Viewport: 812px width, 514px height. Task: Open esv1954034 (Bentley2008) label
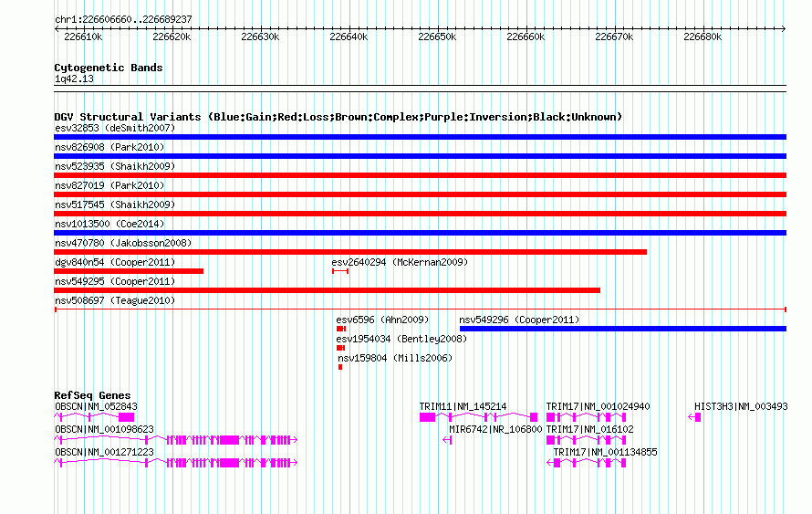click(401, 339)
